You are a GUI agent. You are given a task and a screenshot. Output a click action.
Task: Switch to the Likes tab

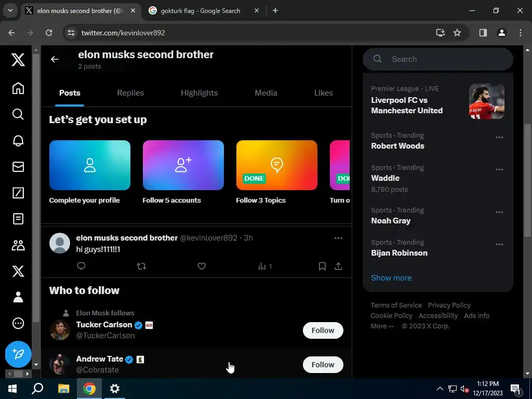click(323, 93)
